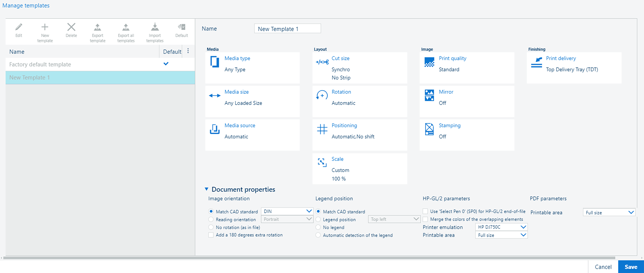Select the Reading orientation radio button
The width and height of the screenshot is (644, 273).
click(211, 219)
